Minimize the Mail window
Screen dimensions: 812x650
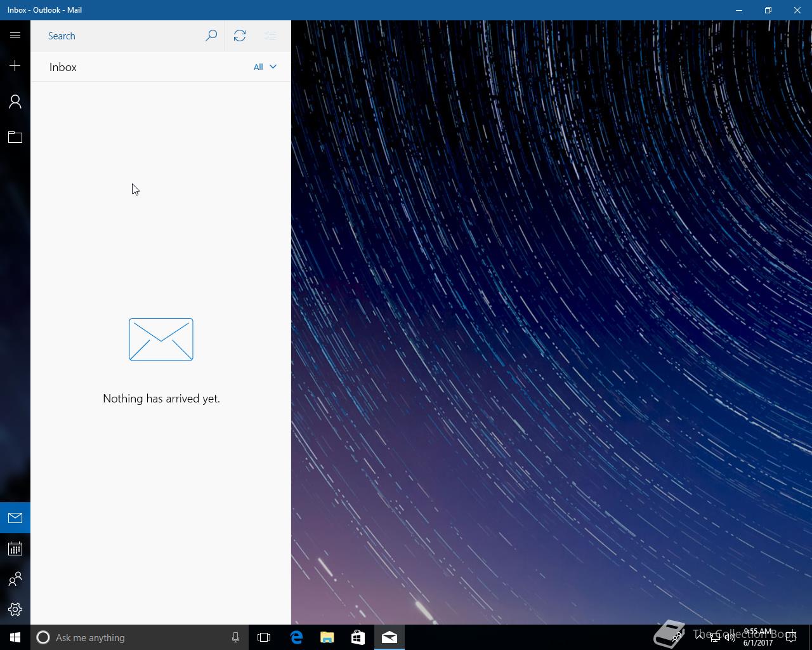(739, 10)
